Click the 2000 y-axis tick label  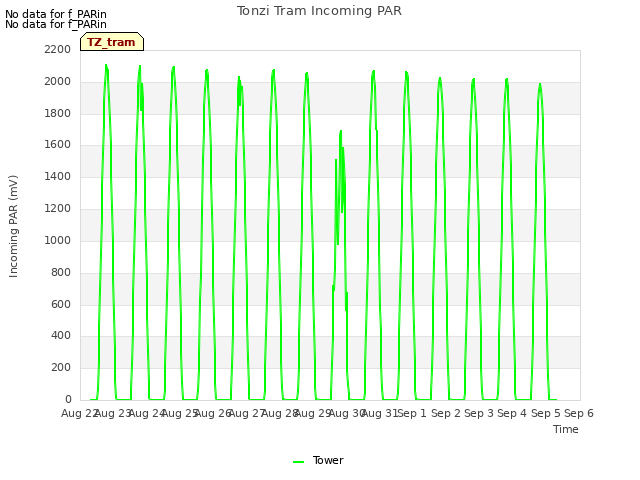[x=58, y=81]
